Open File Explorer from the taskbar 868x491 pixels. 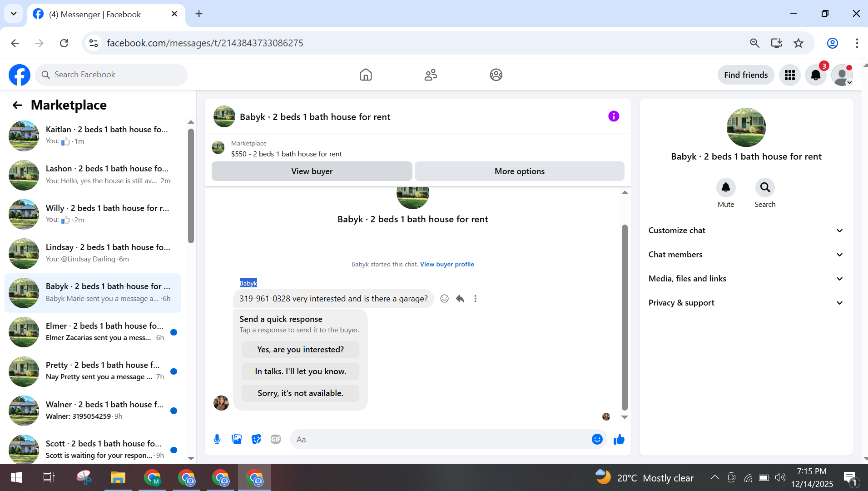coord(118,477)
